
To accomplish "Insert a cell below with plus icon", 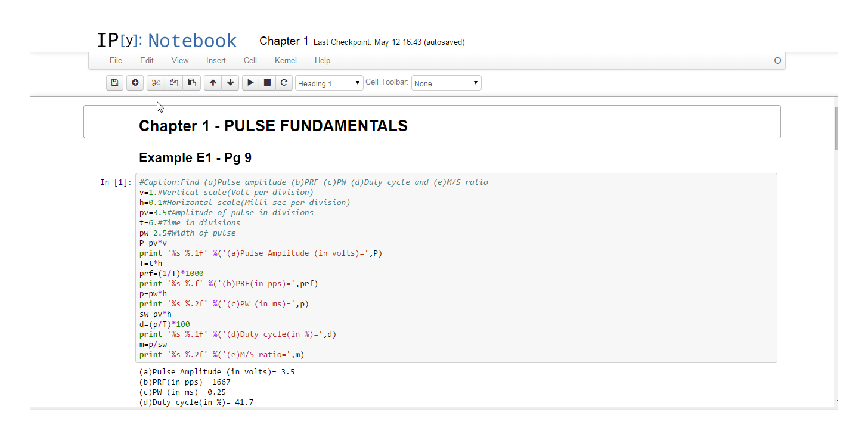I will coord(135,83).
